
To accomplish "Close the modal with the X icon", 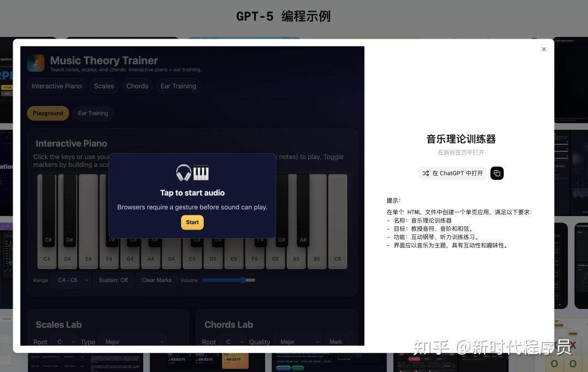I will pos(543,49).
